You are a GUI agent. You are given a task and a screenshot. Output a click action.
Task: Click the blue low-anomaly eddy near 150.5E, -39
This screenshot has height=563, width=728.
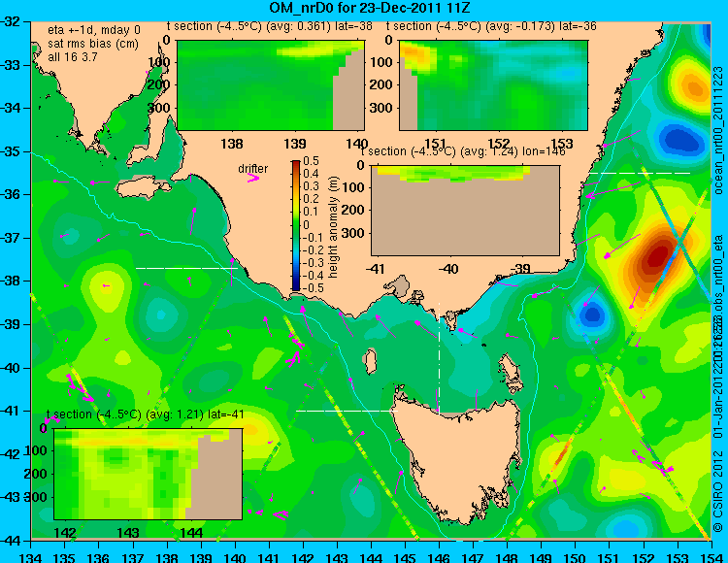pyautogui.click(x=592, y=315)
